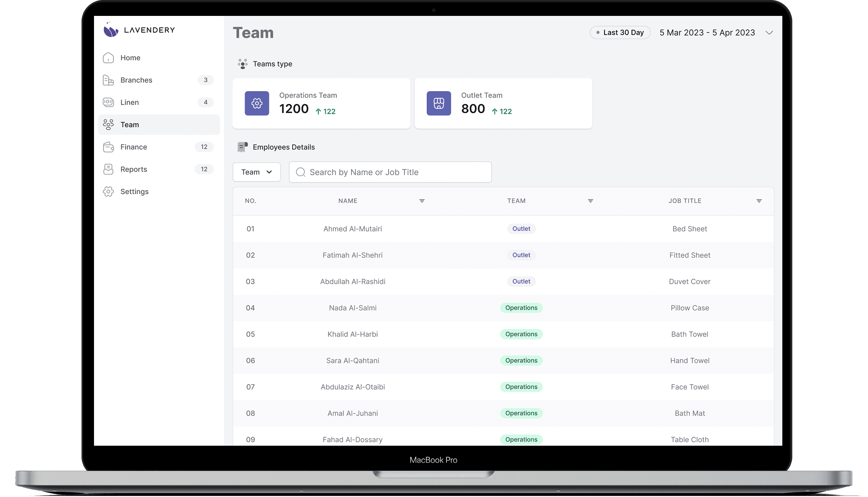Click the Home icon in sidebar
Screen dimensions: 868x497
(108, 58)
